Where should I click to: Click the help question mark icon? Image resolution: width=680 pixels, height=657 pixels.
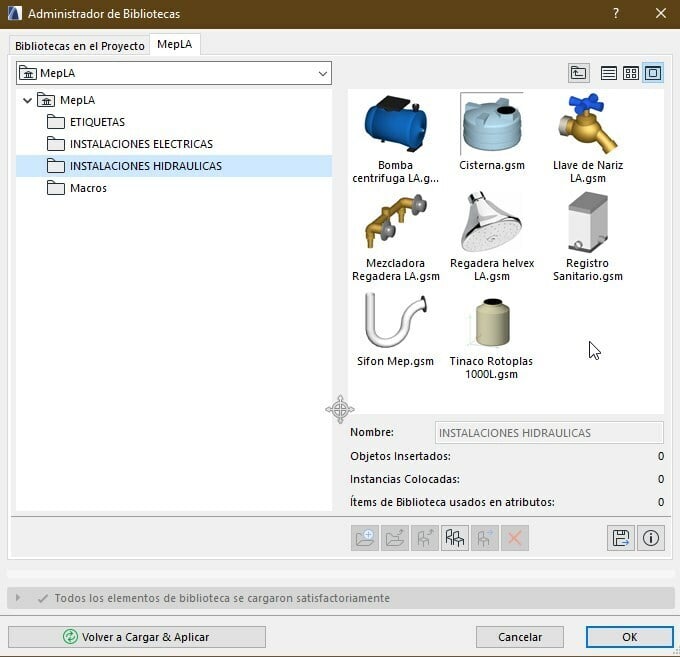[616, 13]
